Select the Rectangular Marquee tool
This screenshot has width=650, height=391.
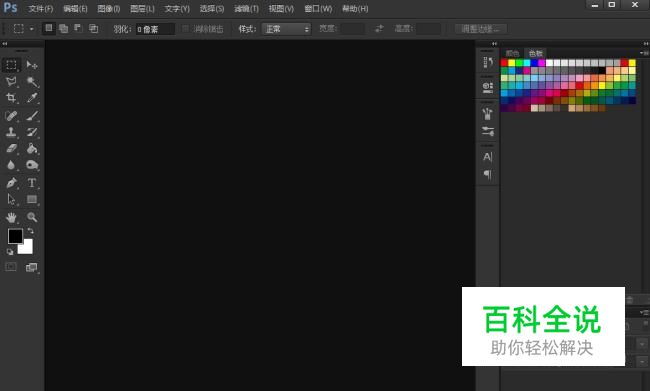click(11, 65)
